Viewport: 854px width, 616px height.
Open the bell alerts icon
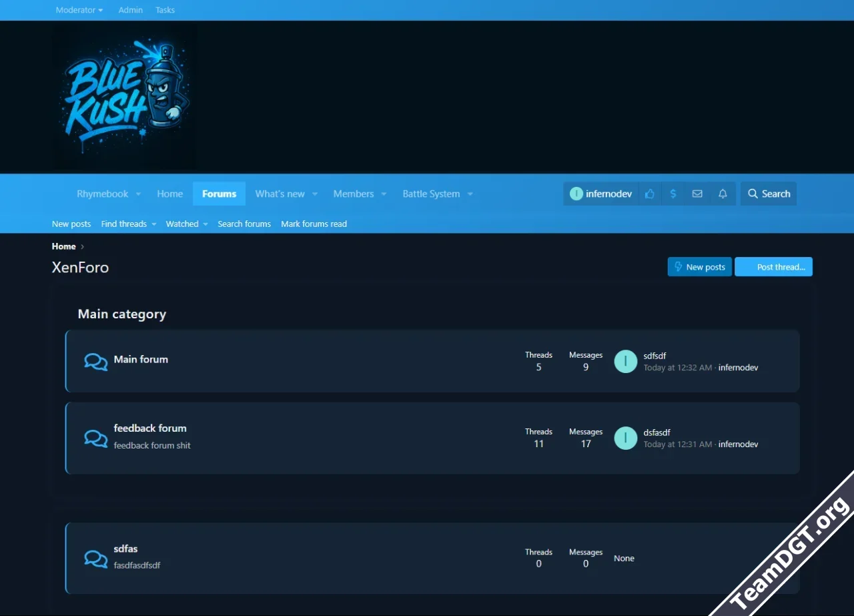click(x=723, y=194)
